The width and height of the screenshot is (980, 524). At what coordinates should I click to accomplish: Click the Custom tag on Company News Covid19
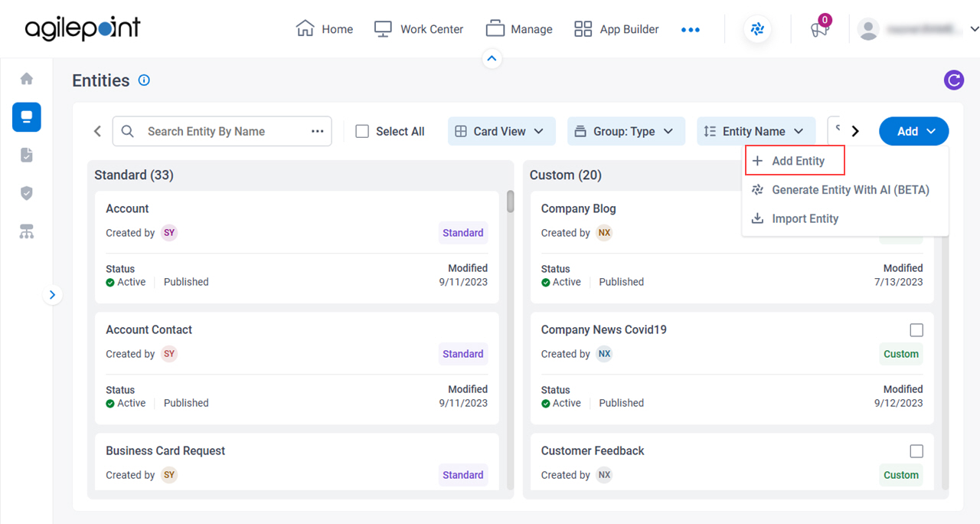tap(901, 354)
